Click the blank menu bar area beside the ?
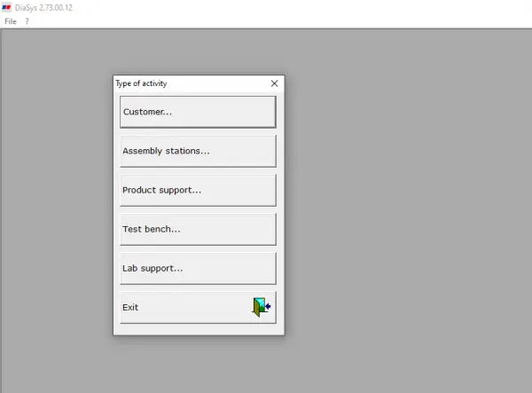The image size is (532, 393). [x=271, y=21]
